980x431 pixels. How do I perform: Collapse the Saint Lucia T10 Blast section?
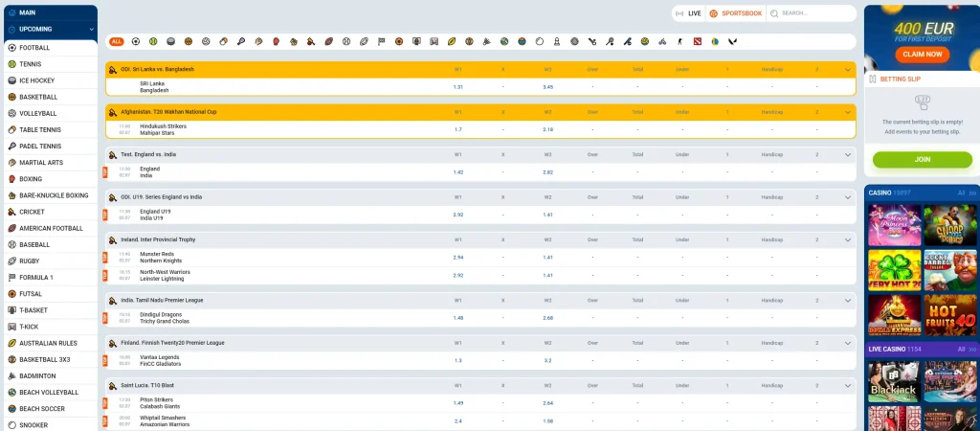(x=848, y=386)
